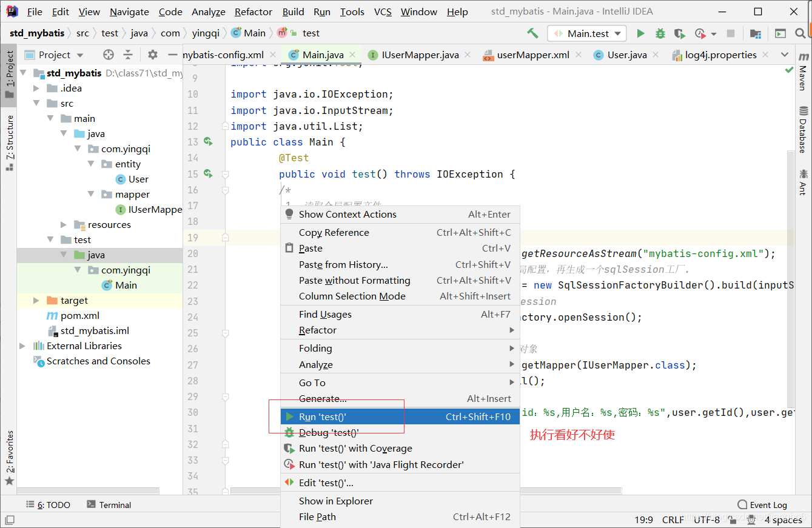The image size is (812, 528).
Task: Open the Favorites side tool window
Action: [9, 458]
